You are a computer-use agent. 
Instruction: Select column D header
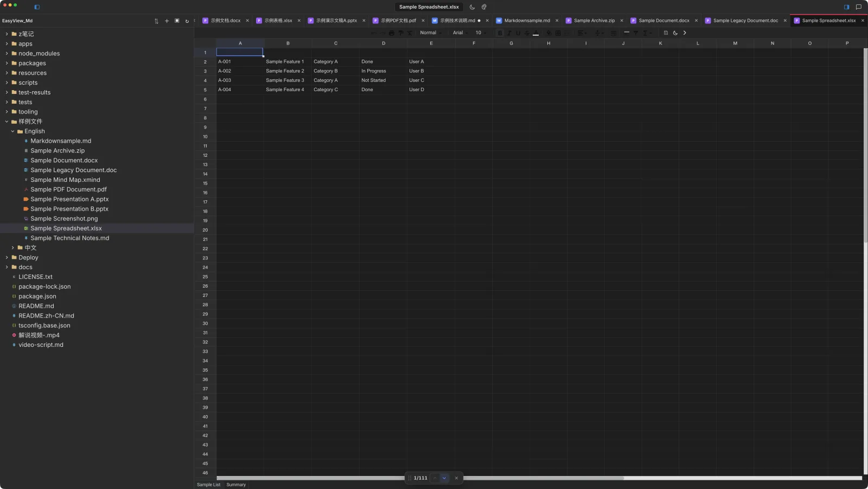point(383,43)
